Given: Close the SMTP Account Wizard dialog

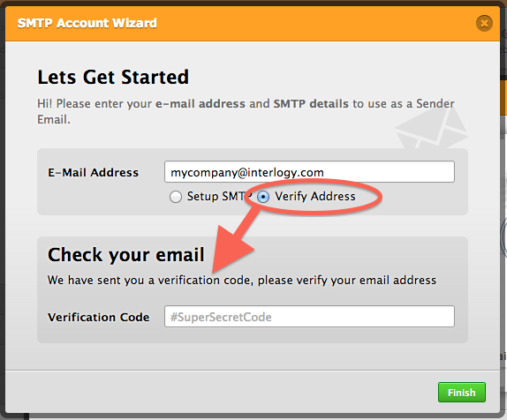Looking at the screenshot, I should click(x=484, y=23).
